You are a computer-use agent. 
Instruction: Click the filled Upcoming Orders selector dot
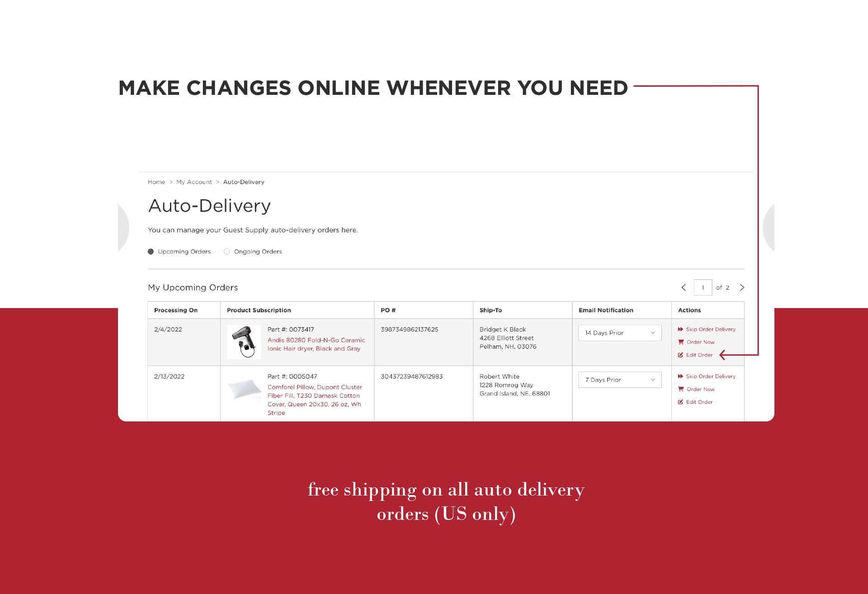pyautogui.click(x=151, y=251)
